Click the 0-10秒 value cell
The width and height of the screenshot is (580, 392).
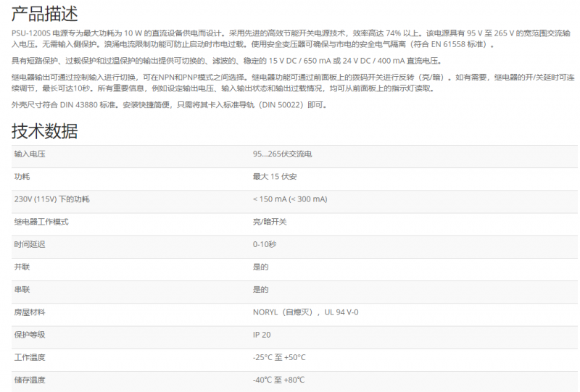coord(264,244)
